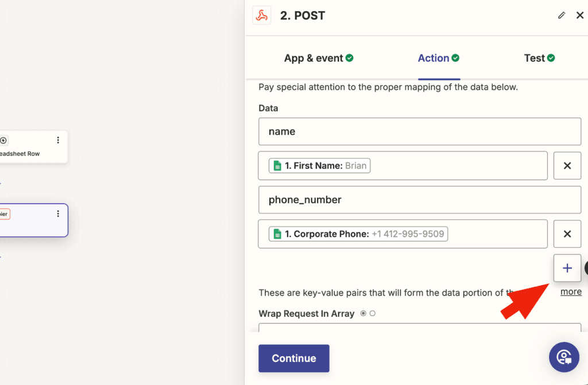
Task: Click the Webhooks by Zapier app icon
Action: (x=262, y=15)
